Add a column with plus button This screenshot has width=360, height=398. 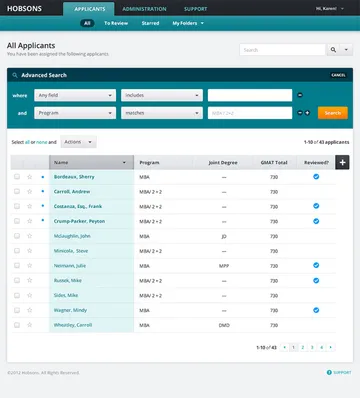(342, 162)
